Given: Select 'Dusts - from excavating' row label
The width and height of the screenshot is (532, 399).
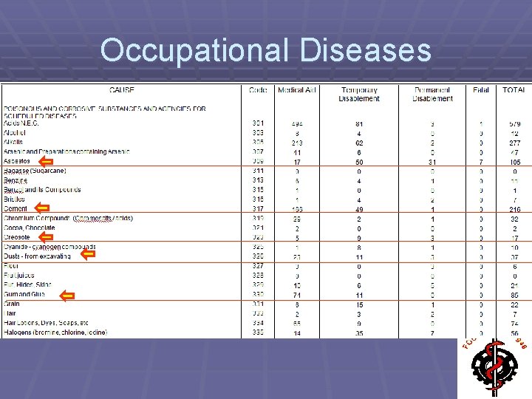Looking at the screenshot, I should click(x=37, y=256).
